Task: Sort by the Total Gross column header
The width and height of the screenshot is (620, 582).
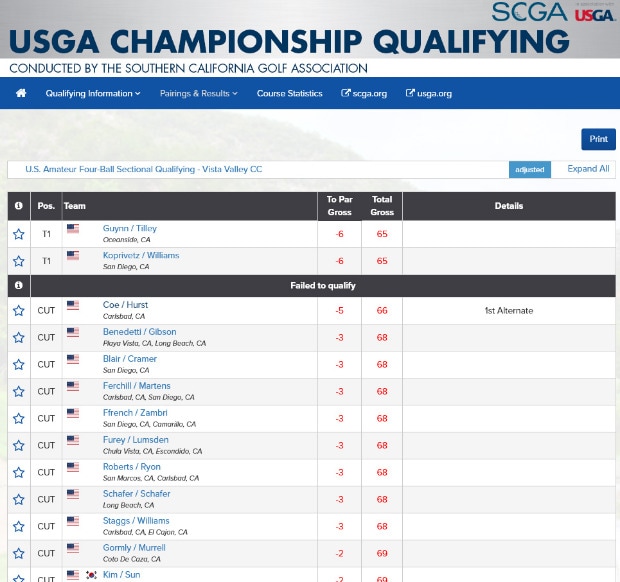Action: 381,206
